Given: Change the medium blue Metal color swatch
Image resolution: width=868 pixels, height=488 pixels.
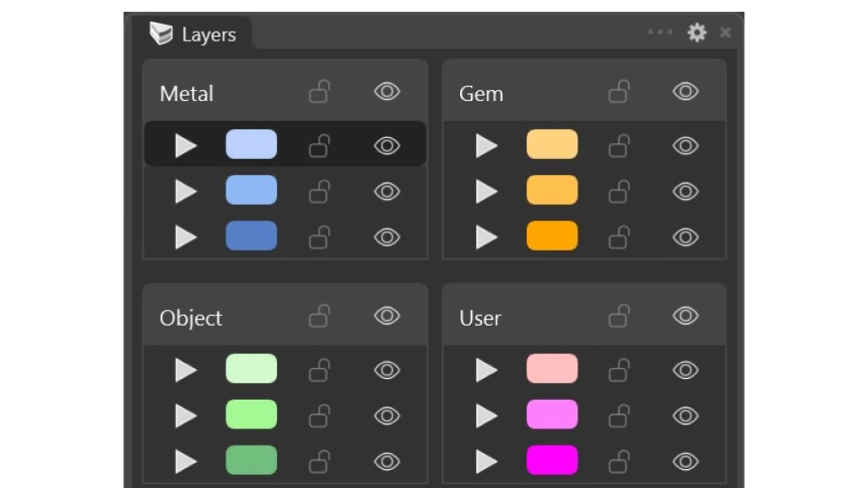Looking at the screenshot, I should click(x=251, y=190).
